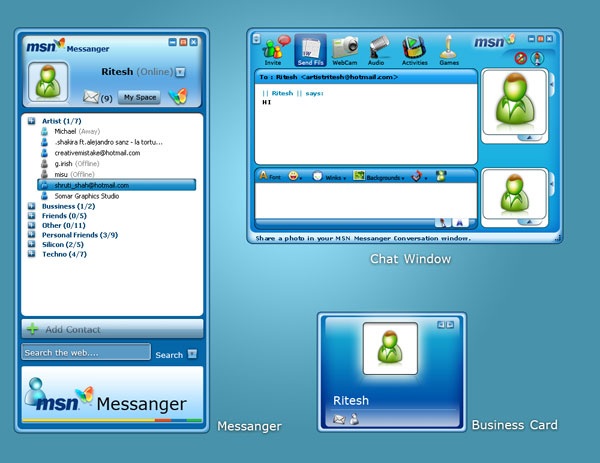Viewport: 600px width, 463px height.
Task: Click the last icon in chat formatting bar
Action: click(x=441, y=176)
